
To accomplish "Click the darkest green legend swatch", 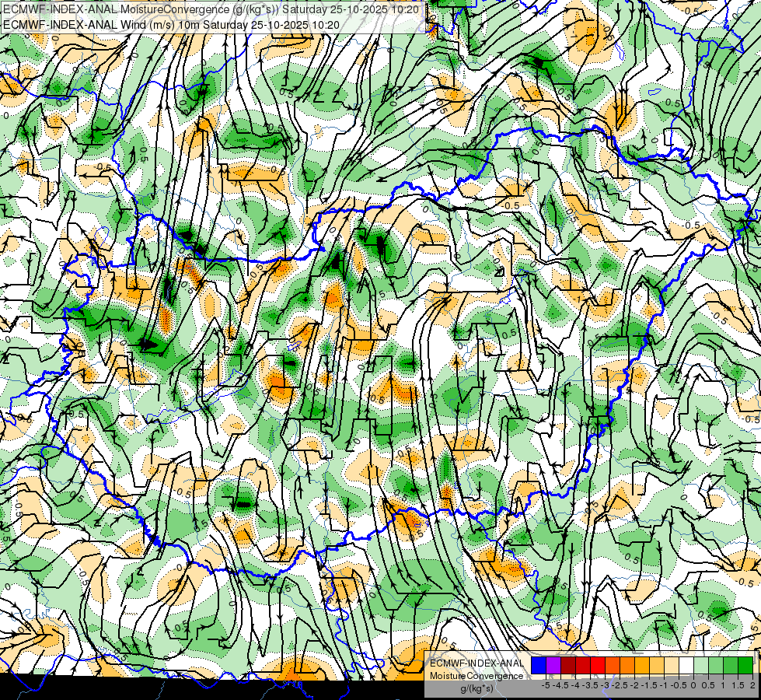I will click(x=745, y=665).
